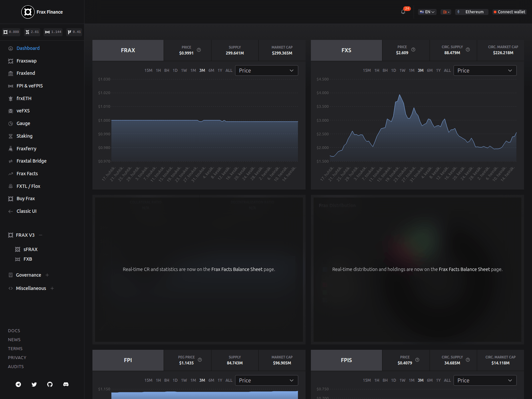The width and height of the screenshot is (532, 399).
Task: Open the NEWS footer link
Action: (x=14, y=339)
